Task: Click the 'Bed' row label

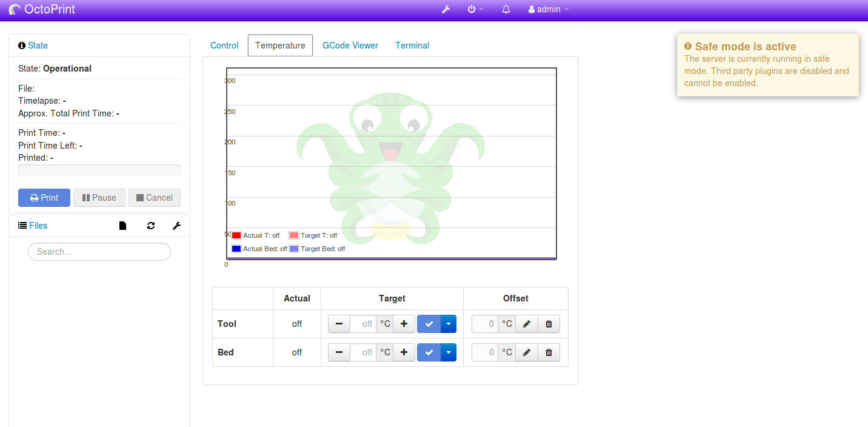Action: (x=225, y=352)
